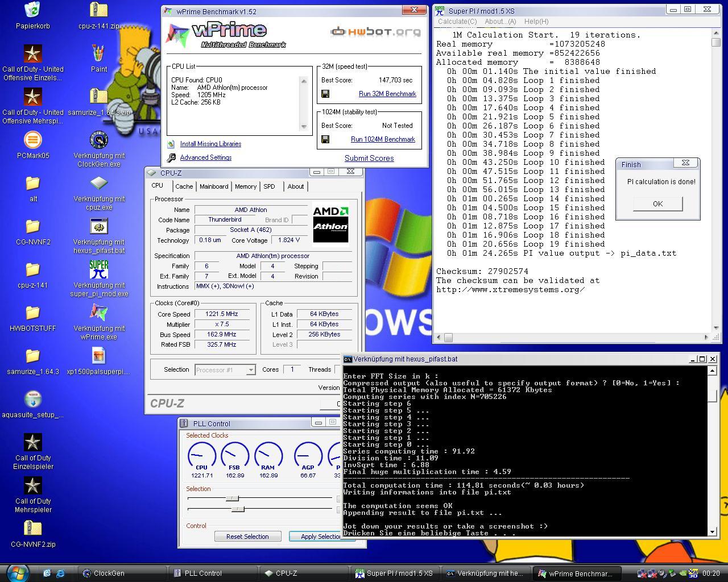The height and width of the screenshot is (582, 728).
Task: Launch super_pi_mod.exe shortcut icon
Action: 99,269
